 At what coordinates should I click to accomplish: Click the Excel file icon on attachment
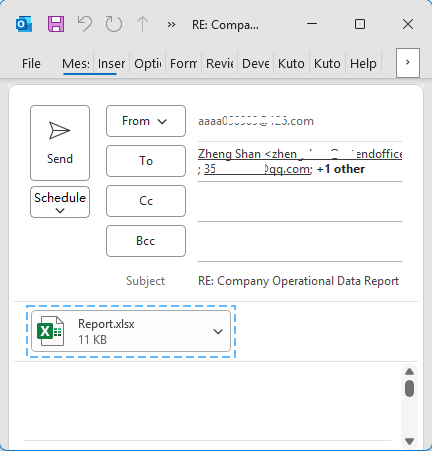(50, 331)
